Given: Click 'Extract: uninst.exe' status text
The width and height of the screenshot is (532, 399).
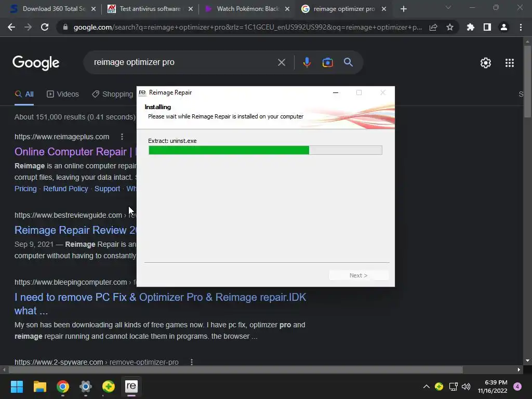Looking at the screenshot, I should click(x=172, y=141).
